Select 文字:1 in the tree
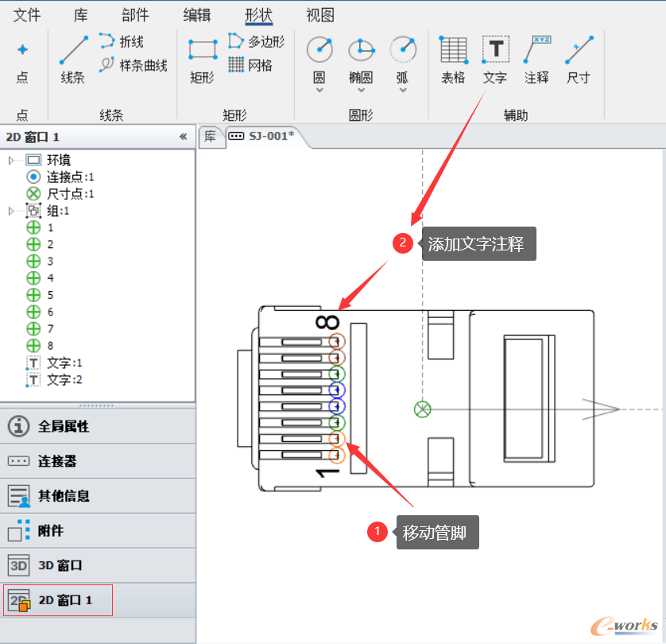Screen dimensions: 666x644 [x=54, y=363]
